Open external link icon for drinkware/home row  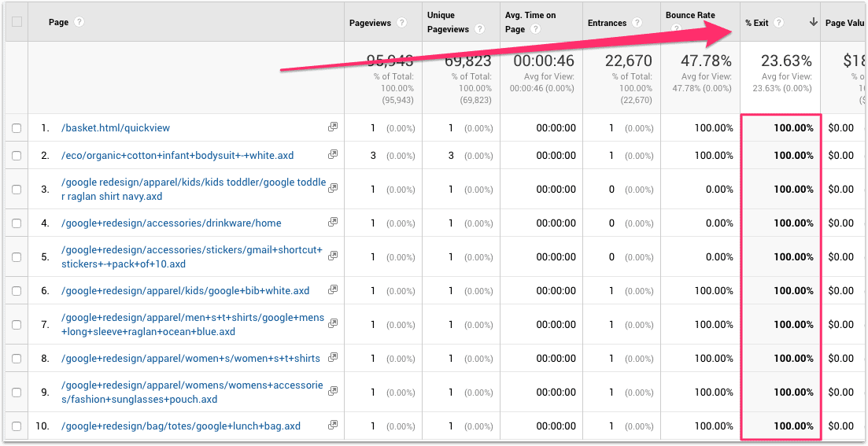click(x=333, y=223)
